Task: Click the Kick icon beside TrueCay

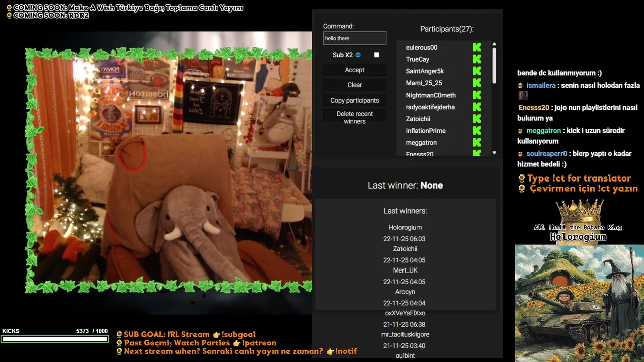Action: pyautogui.click(x=477, y=59)
